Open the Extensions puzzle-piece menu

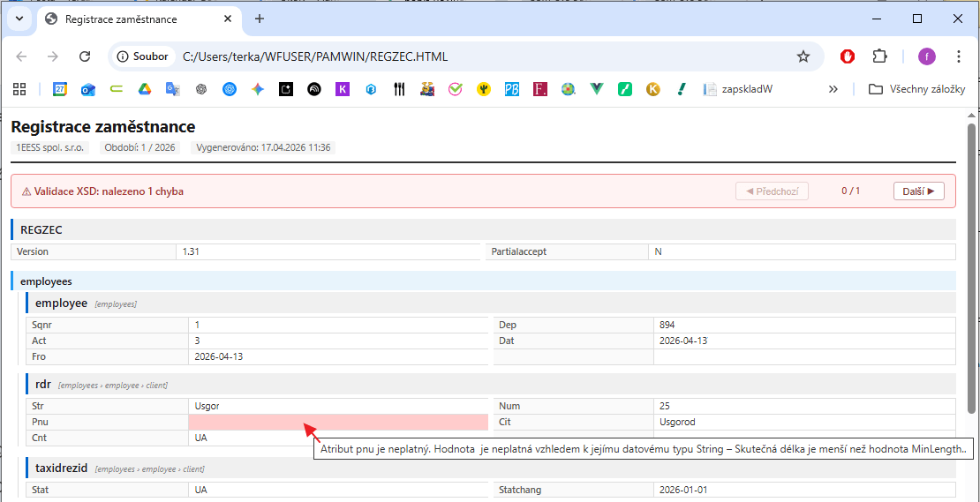879,56
